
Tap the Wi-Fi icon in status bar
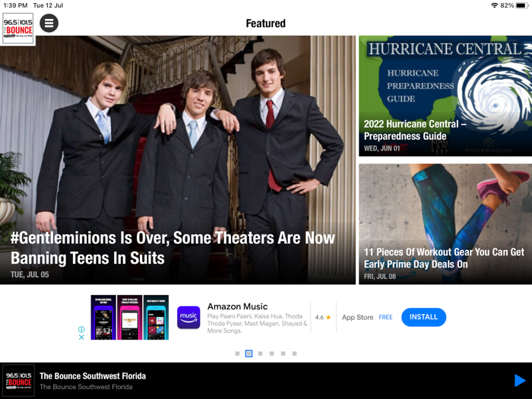[495, 5]
